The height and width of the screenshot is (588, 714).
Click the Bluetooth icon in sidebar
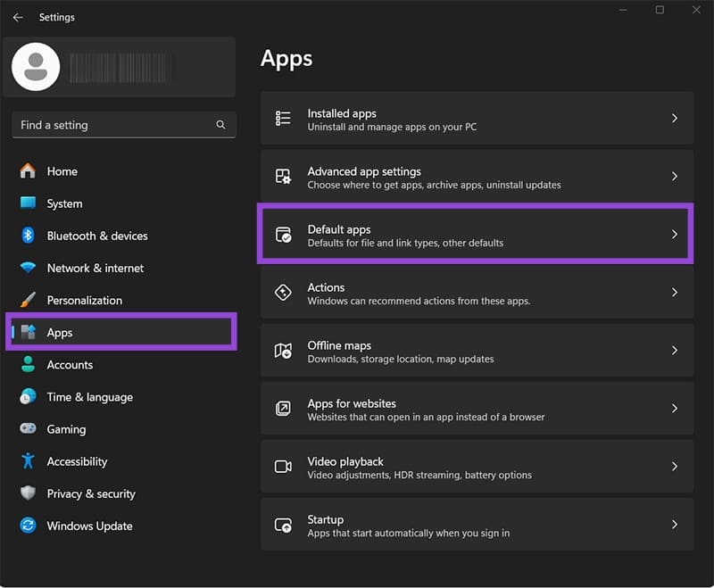click(28, 236)
